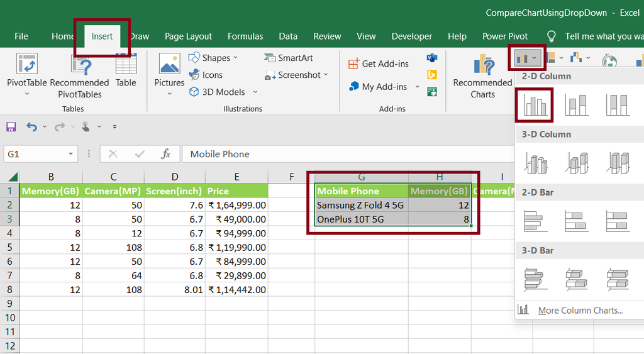Insert a 2-D Clustered Bar chart
Image resolution: width=644 pixels, height=354 pixels.
[536, 221]
